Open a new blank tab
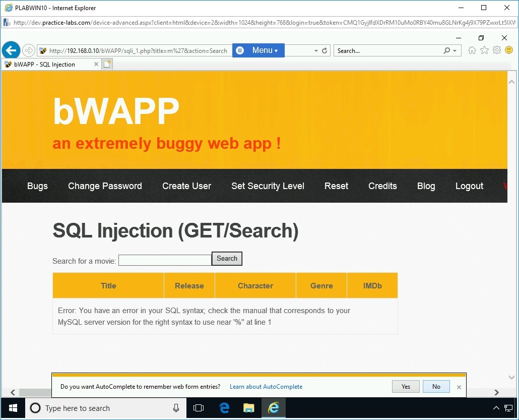Viewport: 519px width, 420px height. pos(107,64)
